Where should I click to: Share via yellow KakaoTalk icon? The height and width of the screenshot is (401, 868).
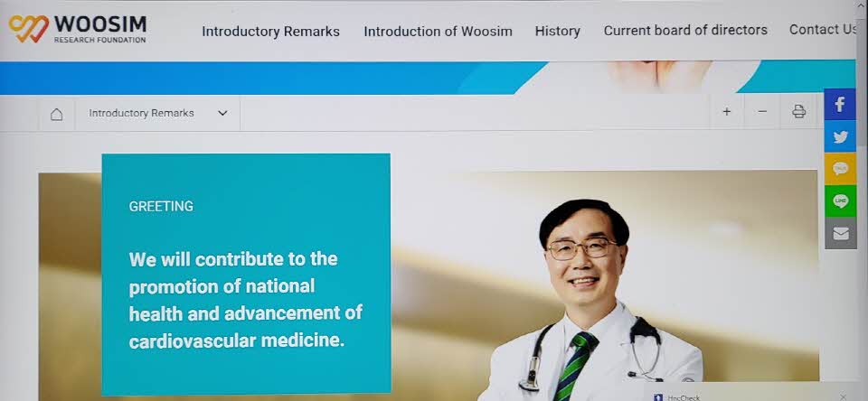[840, 169]
